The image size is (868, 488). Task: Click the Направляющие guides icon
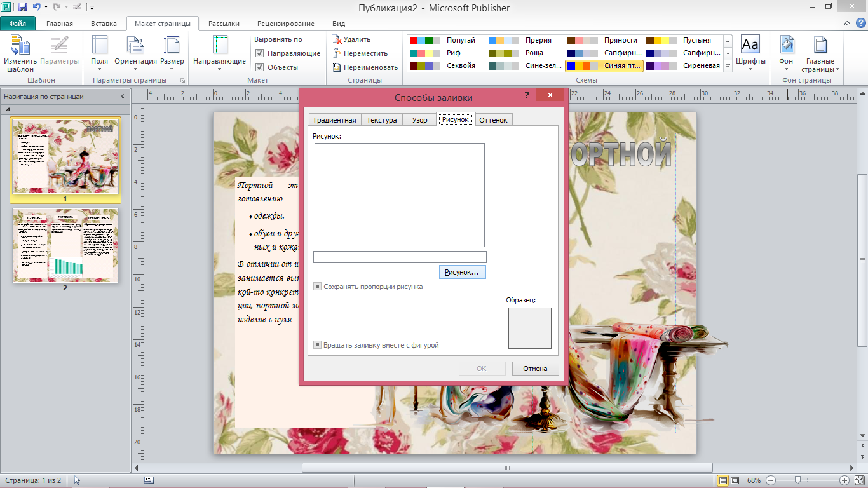(x=219, y=46)
